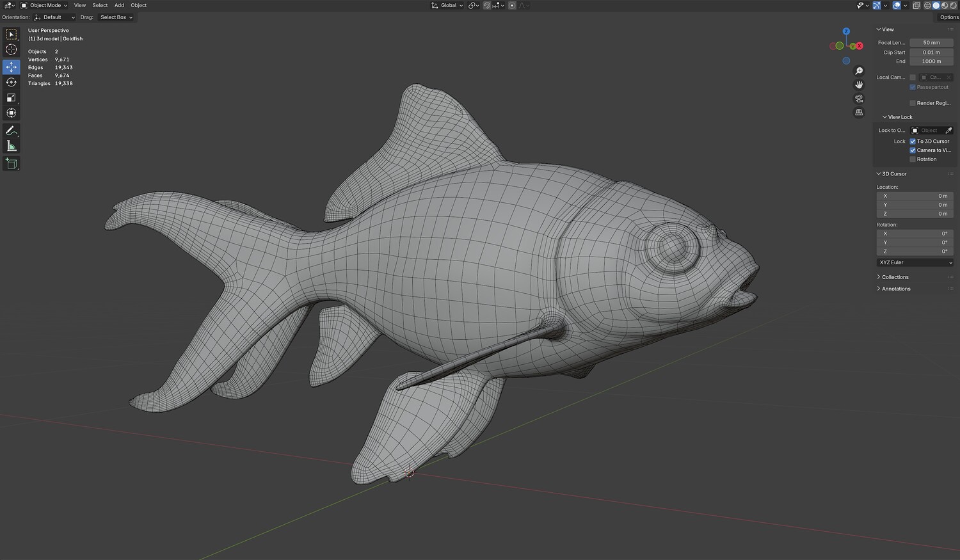
Task: Open the snapping options dropdown arrow
Action: 497,5
